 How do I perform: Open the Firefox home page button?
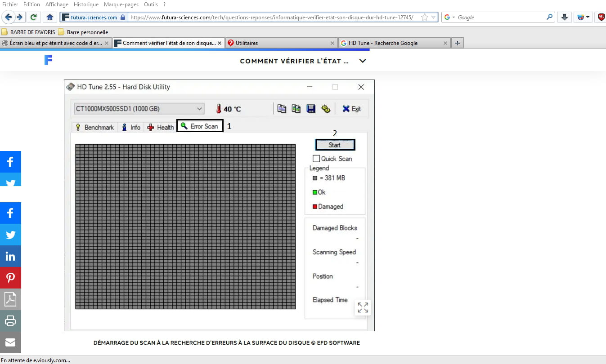tap(50, 17)
